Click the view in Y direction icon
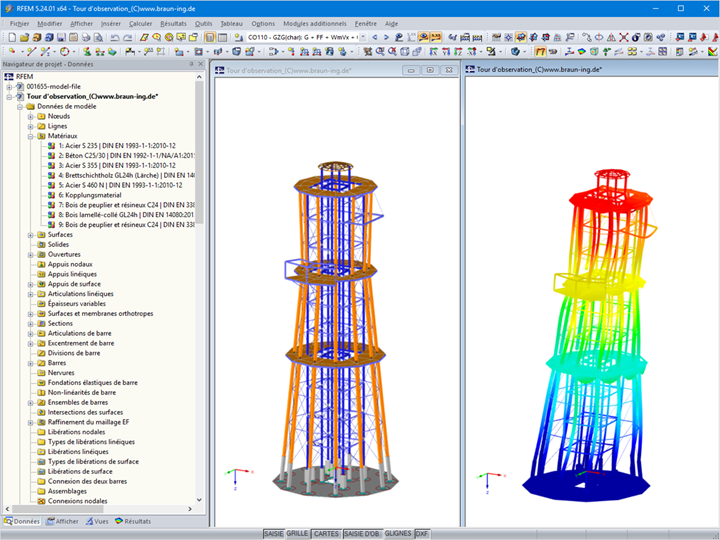This screenshot has width=720, height=540. click(445, 52)
